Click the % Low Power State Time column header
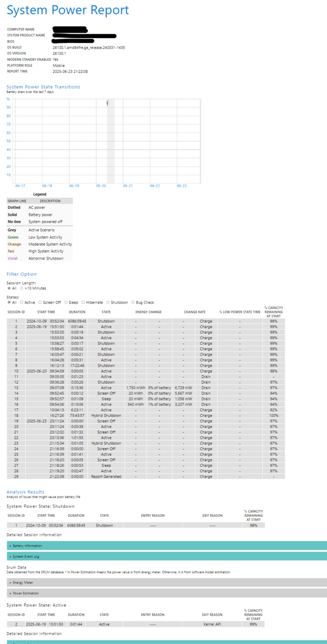Viewport: 327px width, 644px height. 239,312
